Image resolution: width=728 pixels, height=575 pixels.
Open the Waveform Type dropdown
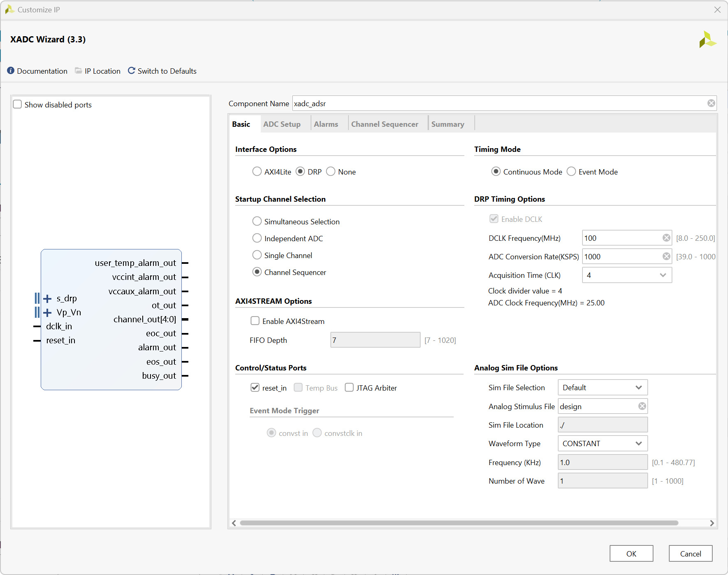tap(603, 443)
